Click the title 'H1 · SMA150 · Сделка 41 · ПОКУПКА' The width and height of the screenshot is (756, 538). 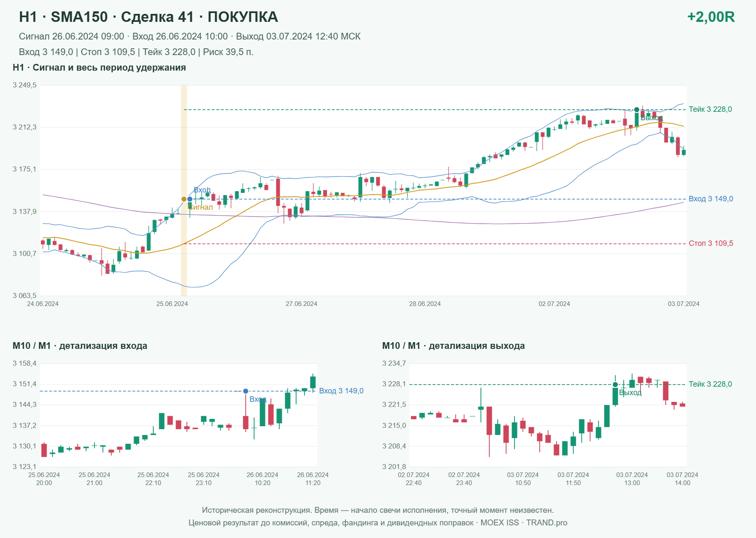pos(149,17)
